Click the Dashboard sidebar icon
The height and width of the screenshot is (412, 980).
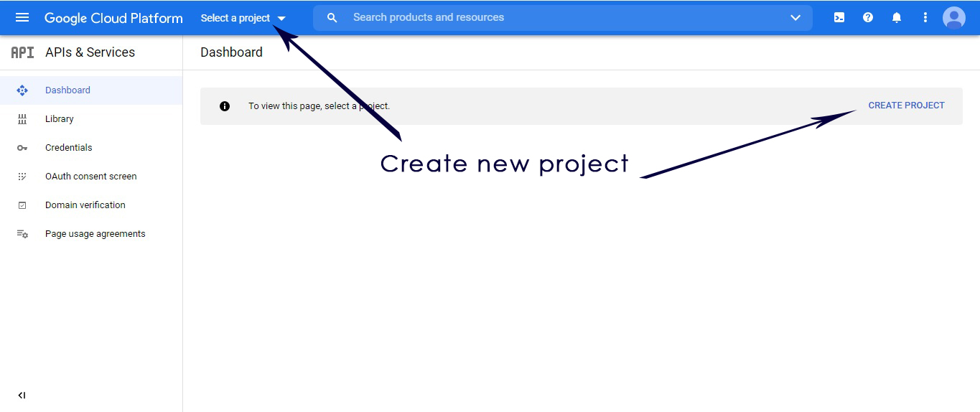[x=22, y=90]
